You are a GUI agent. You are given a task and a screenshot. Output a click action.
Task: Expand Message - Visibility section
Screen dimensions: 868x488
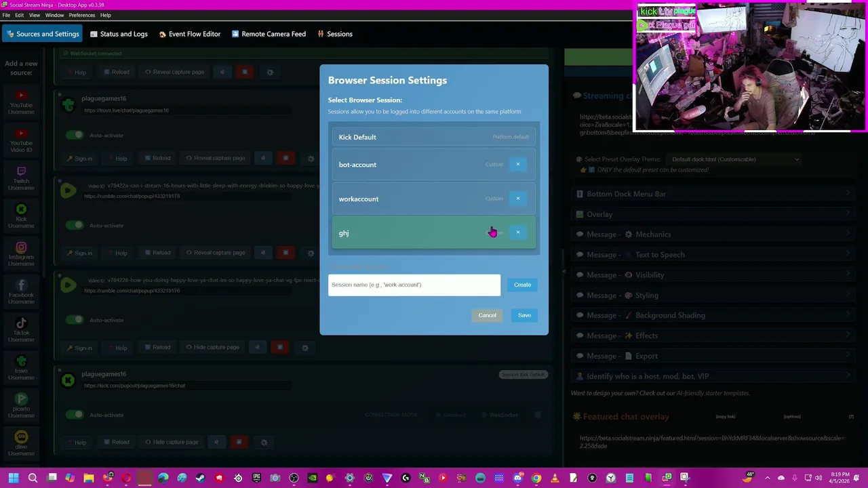(713, 275)
